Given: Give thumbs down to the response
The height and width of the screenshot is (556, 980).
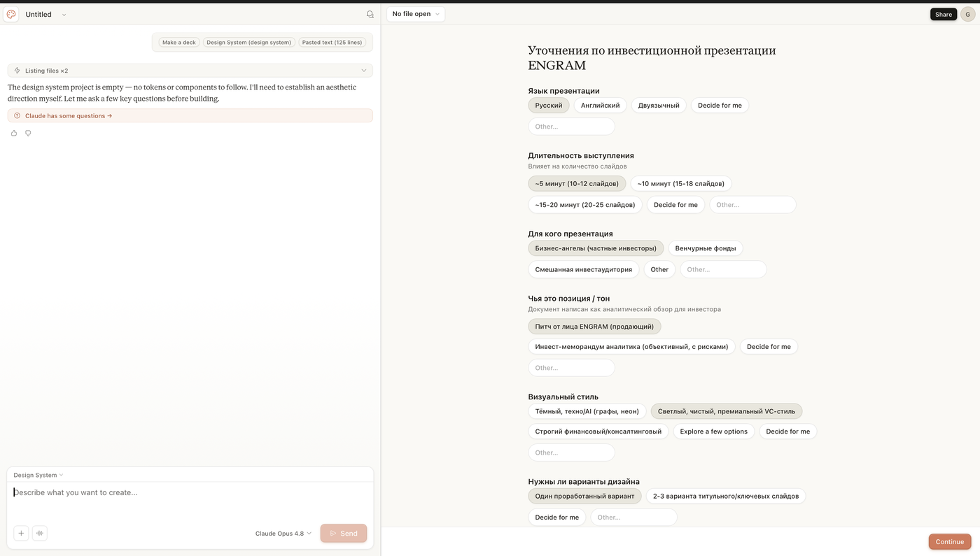Looking at the screenshot, I should [x=28, y=133].
